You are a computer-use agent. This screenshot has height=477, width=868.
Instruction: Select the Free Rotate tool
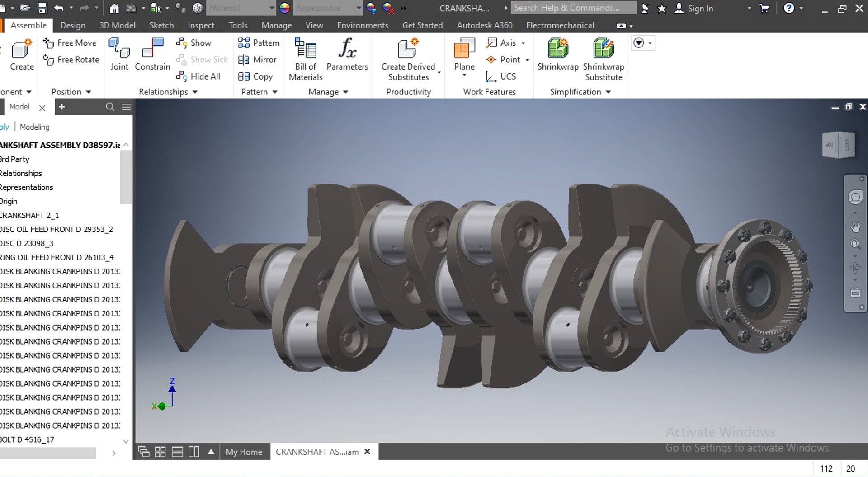pyautogui.click(x=71, y=60)
